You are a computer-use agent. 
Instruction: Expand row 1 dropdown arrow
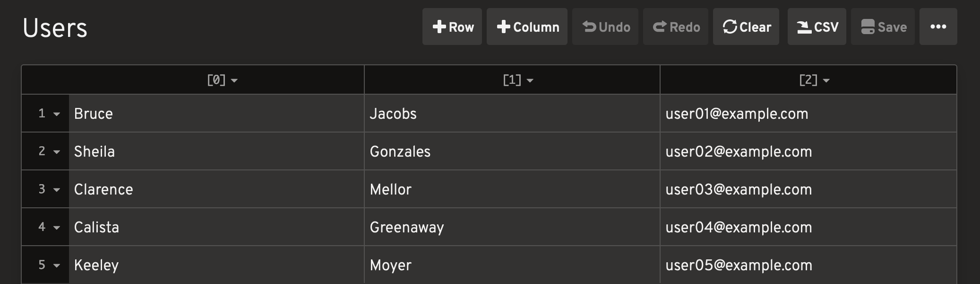pyautogui.click(x=57, y=114)
